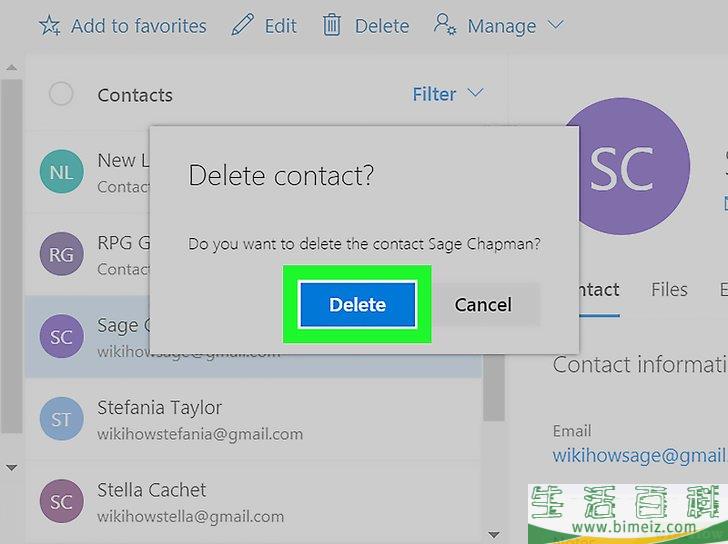728x544 pixels.
Task: Click the Edit pencil icon
Action: coord(242,25)
